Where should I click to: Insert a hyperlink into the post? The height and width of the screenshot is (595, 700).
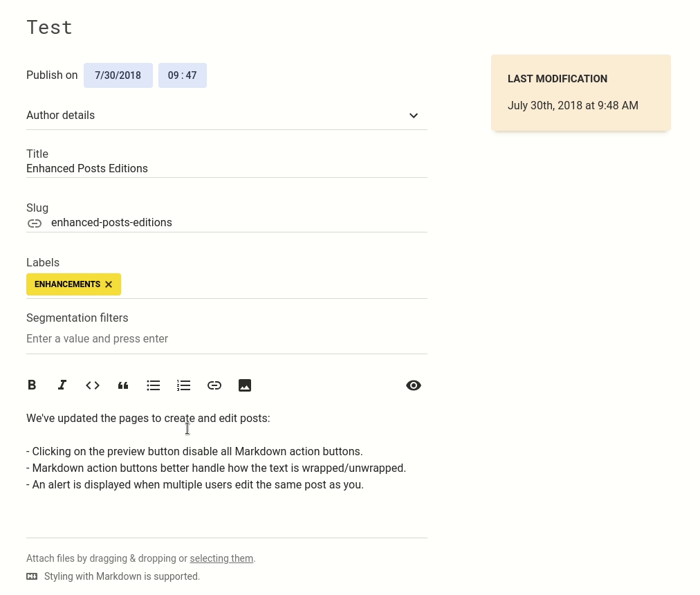point(214,385)
